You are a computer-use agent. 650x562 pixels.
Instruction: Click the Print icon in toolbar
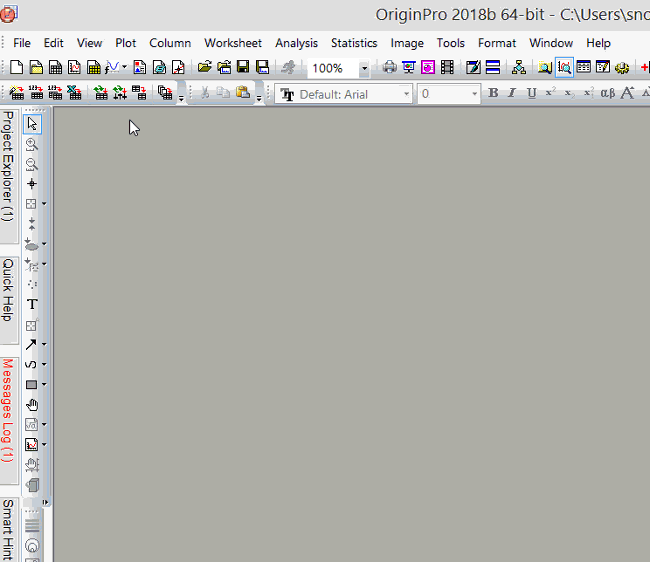390,68
